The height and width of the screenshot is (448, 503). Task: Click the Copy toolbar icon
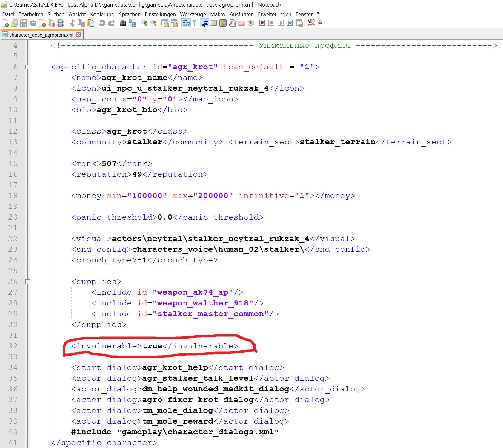coord(81,23)
